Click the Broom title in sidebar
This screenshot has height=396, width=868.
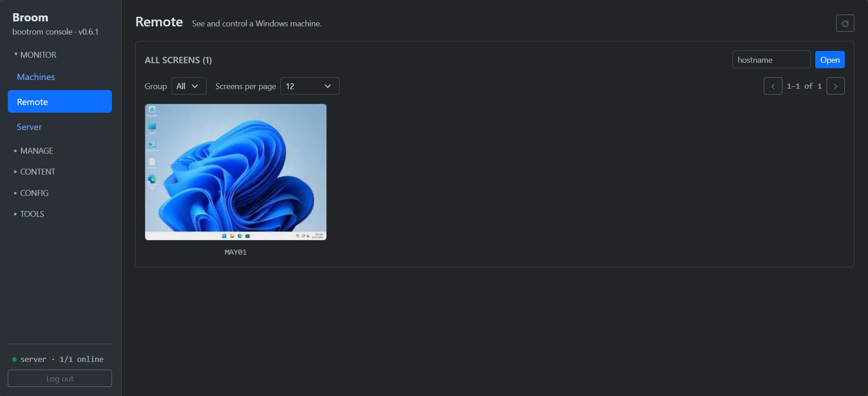[x=30, y=17]
